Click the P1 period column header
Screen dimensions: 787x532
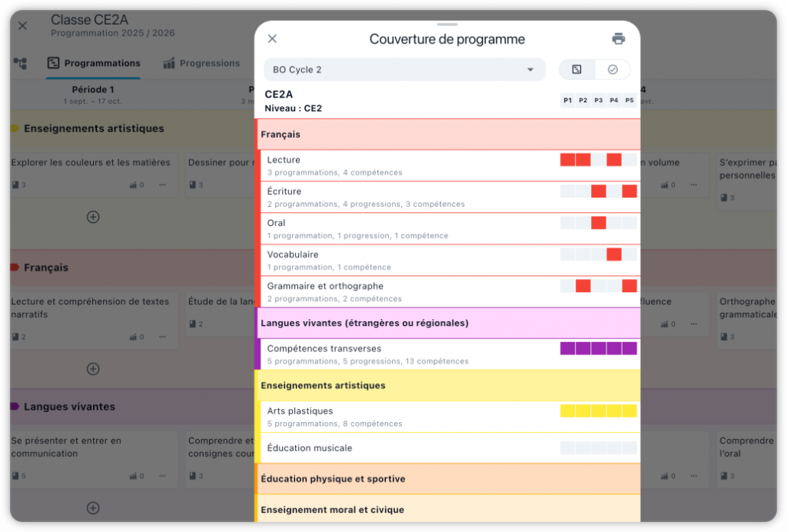click(x=568, y=101)
